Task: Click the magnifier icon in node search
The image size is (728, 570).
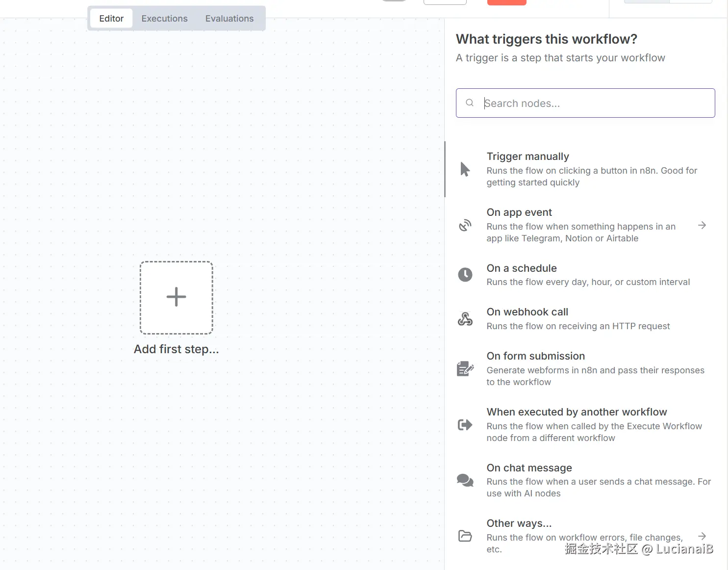Action: coord(470,103)
